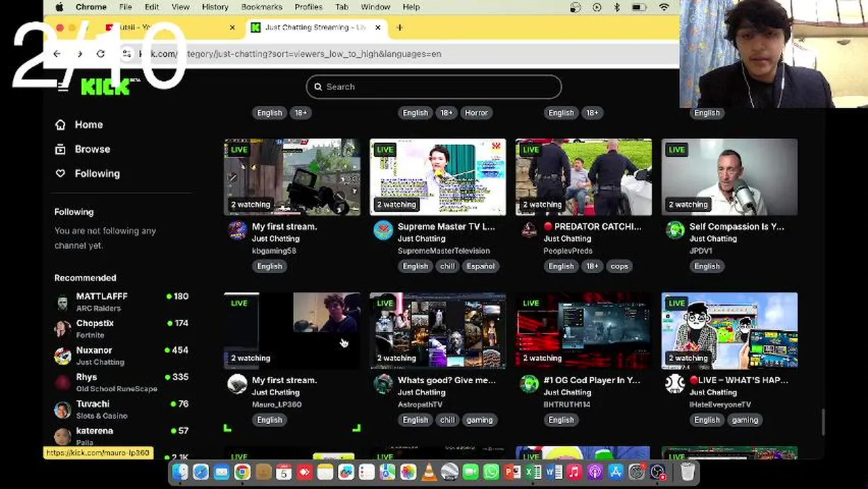
Task: Open AstropathTV stream thumbnail
Action: [x=438, y=331]
